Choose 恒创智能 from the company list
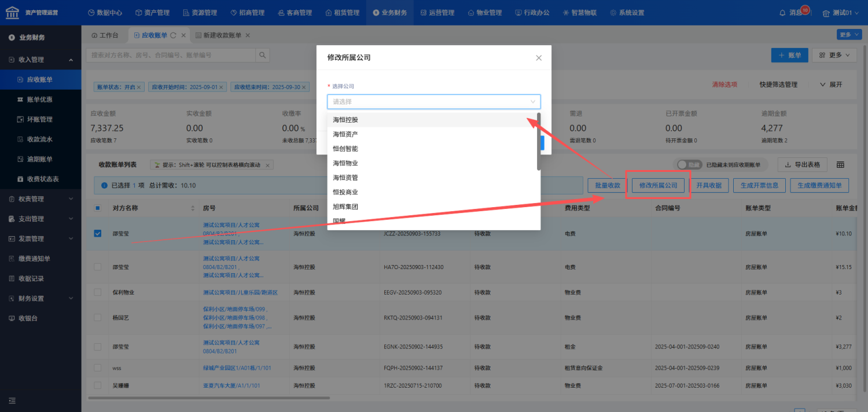The width and height of the screenshot is (868, 412). pyautogui.click(x=432, y=149)
